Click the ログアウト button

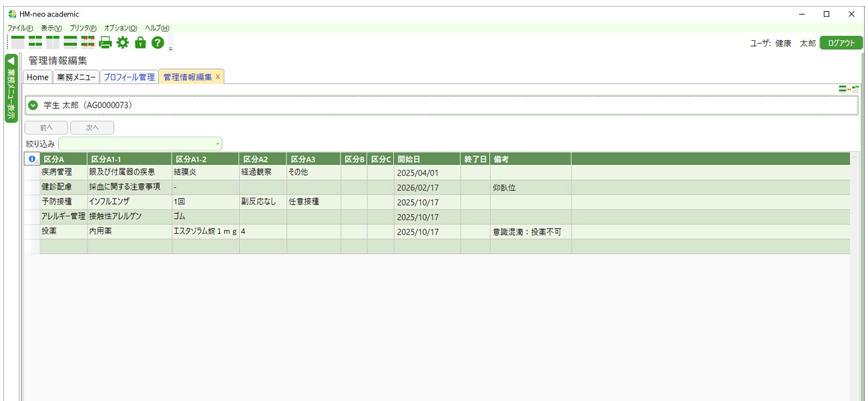(x=841, y=42)
